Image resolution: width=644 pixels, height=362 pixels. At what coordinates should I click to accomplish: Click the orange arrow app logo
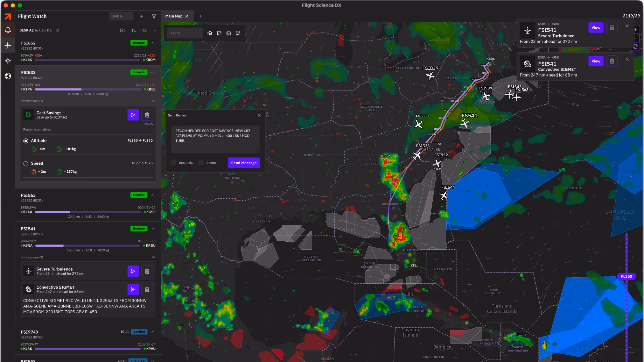click(8, 16)
